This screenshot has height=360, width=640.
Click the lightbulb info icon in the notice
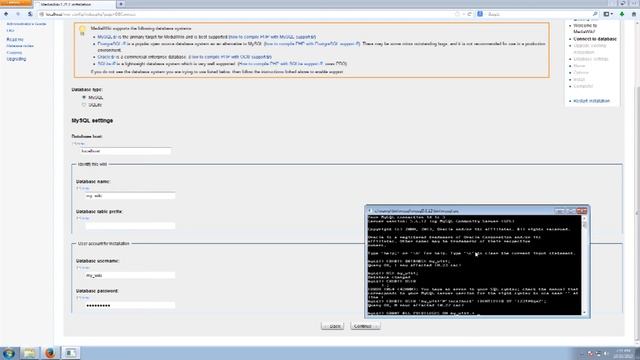(x=82, y=30)
